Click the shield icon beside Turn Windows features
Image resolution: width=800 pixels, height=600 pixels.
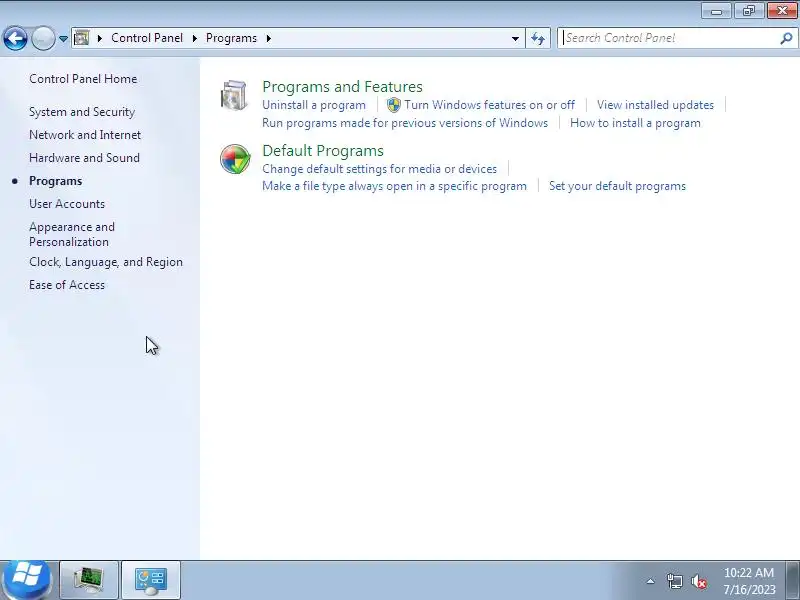click(x=394, y=105)
